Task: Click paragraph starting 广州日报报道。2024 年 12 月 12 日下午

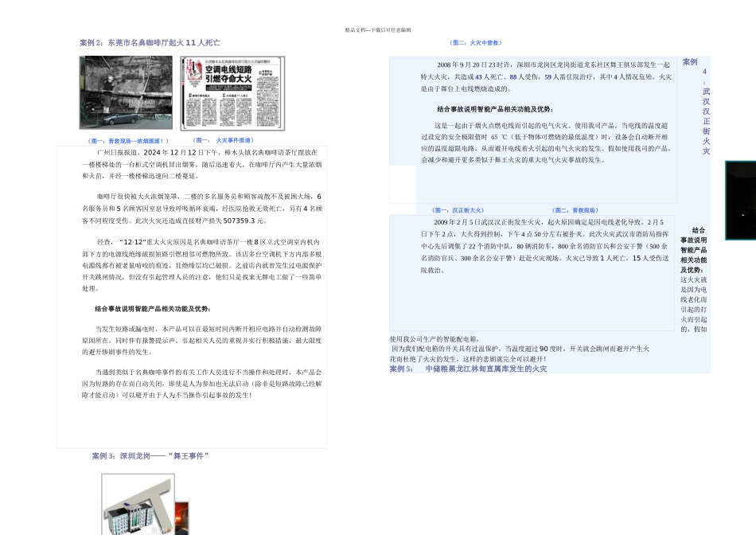Action: tap(202, 164)
